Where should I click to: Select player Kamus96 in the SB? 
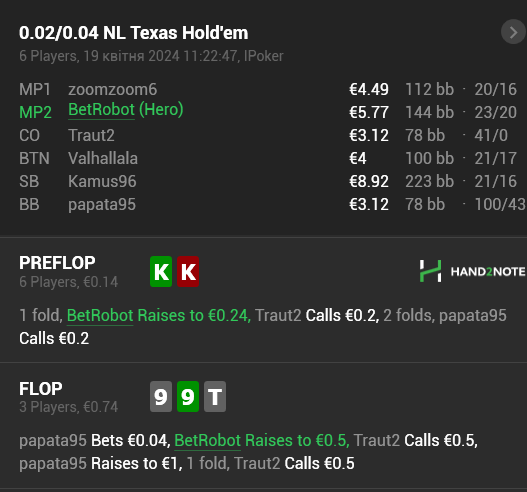tap(102, 181)
